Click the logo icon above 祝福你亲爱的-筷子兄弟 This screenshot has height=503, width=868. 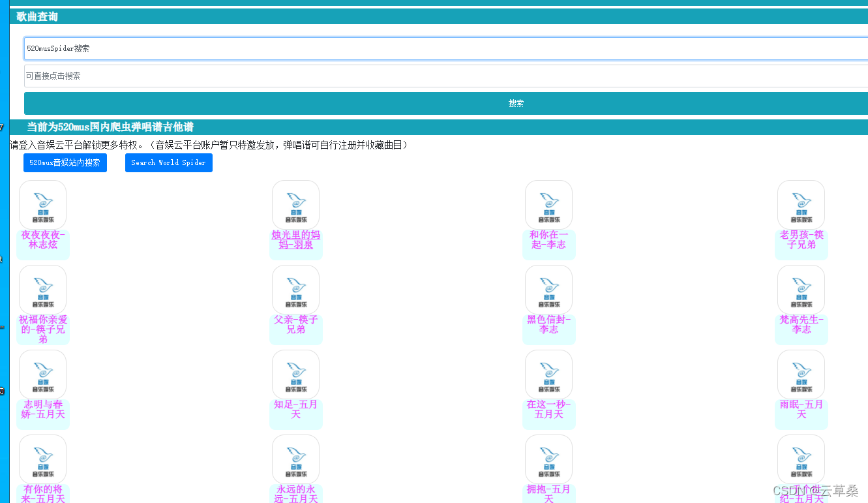coord(42,290)
